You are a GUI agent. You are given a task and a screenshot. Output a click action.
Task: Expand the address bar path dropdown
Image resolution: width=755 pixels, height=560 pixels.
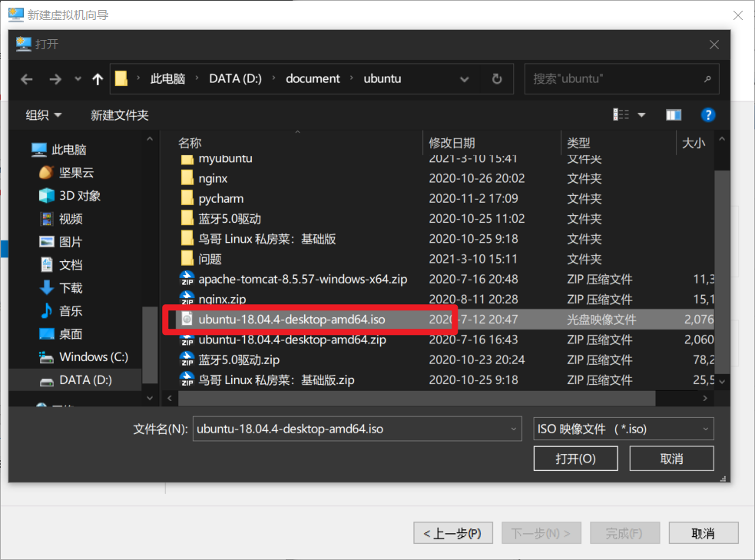tap(465, 79)
